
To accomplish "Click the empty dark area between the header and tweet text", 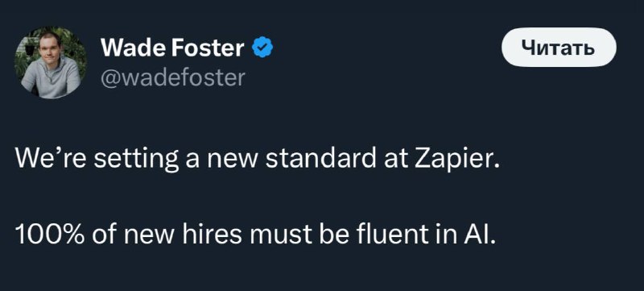I will click(x=320, y=119).
